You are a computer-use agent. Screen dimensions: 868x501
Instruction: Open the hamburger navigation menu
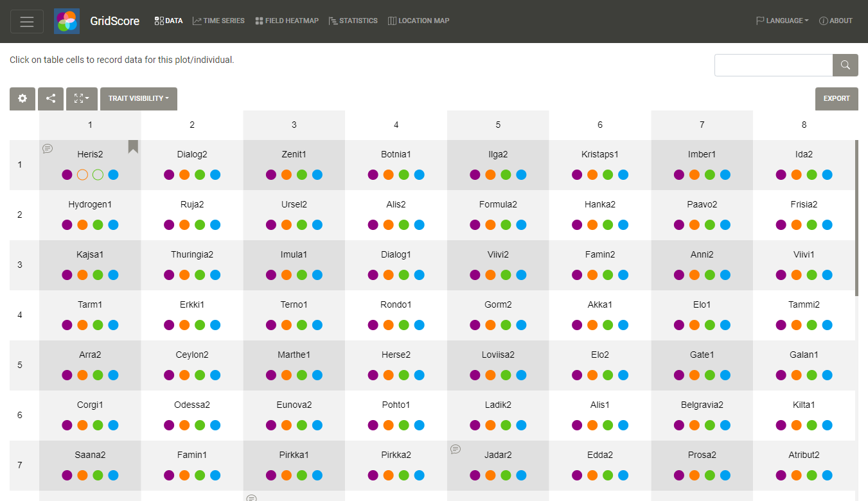click(27, 21)
